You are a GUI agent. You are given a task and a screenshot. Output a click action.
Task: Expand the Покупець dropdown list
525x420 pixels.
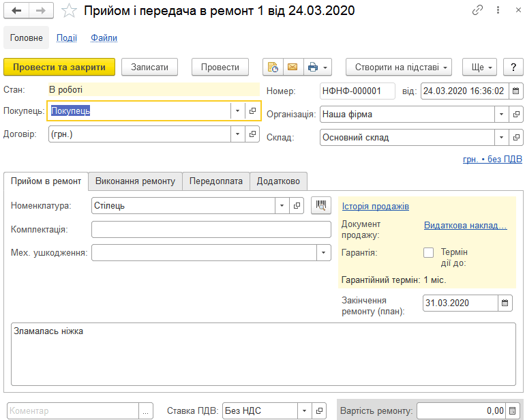(x=238, y=110)
